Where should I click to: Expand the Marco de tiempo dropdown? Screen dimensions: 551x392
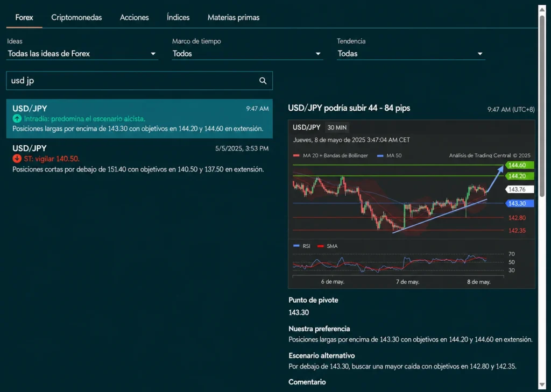tap(247, 54)
